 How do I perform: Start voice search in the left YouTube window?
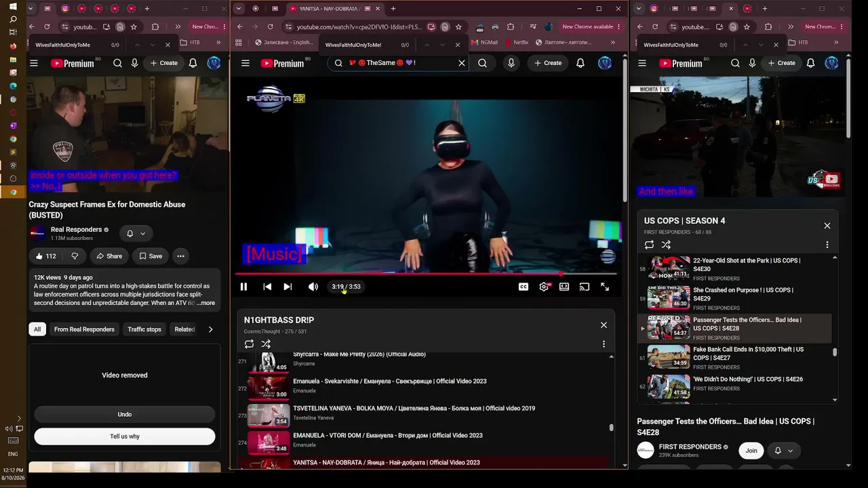(134, 63)
